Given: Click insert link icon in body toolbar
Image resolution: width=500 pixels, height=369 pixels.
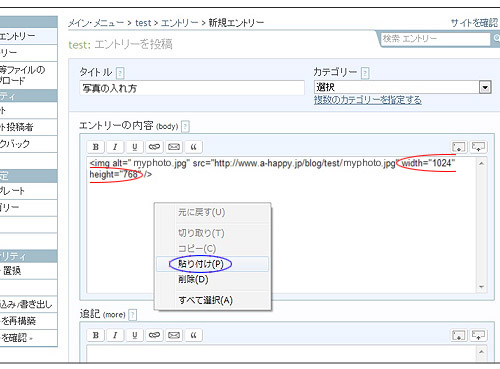Looking at the screenshot, I should coord(154,147).
